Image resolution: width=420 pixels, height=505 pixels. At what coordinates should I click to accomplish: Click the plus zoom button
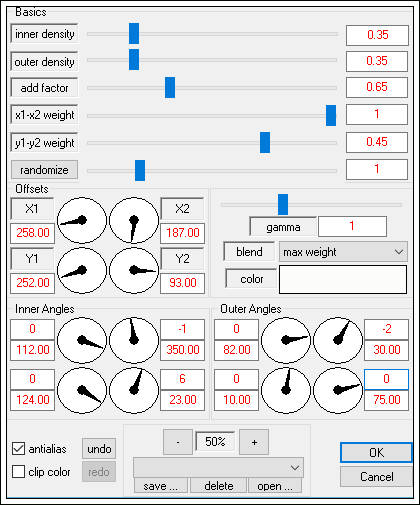(x=254, y=442)
